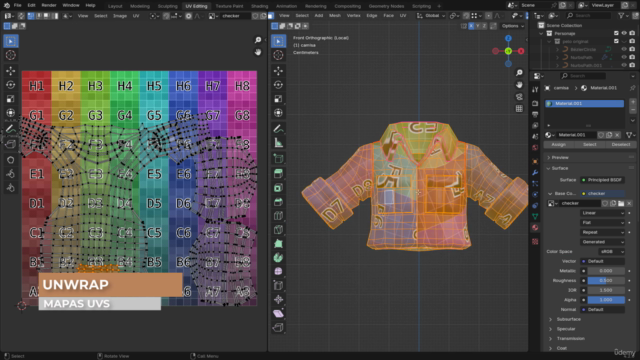The width and height of the screenshot is (640, 360).
Task: Click the Deselect material button
Action: [621, 144]
